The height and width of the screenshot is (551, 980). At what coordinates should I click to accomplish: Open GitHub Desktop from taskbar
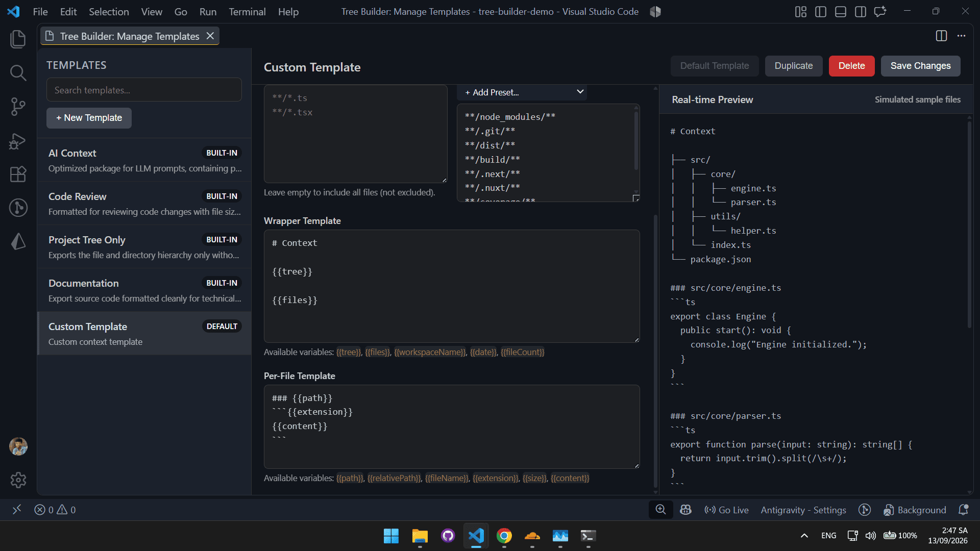tap(448, 536)
